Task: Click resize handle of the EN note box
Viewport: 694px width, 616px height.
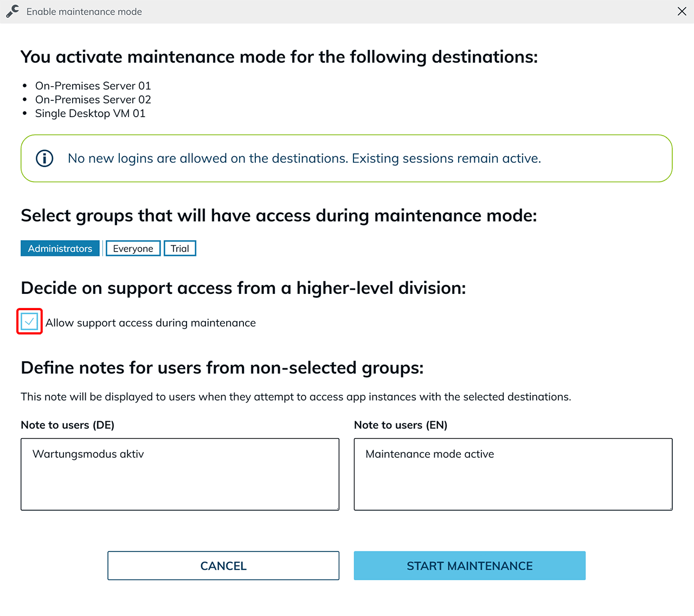Action: point(670,508)
